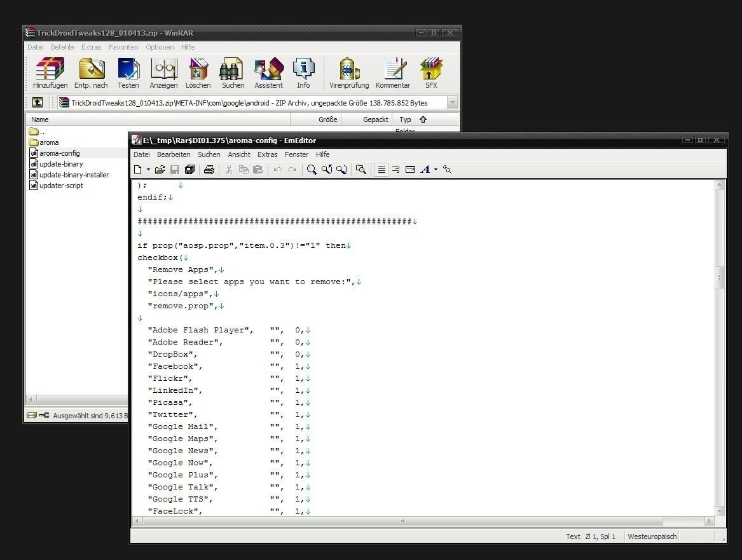
Task: Click EmEditor horizontal scrollbar right arrow
Action: (x=709, y=521)
